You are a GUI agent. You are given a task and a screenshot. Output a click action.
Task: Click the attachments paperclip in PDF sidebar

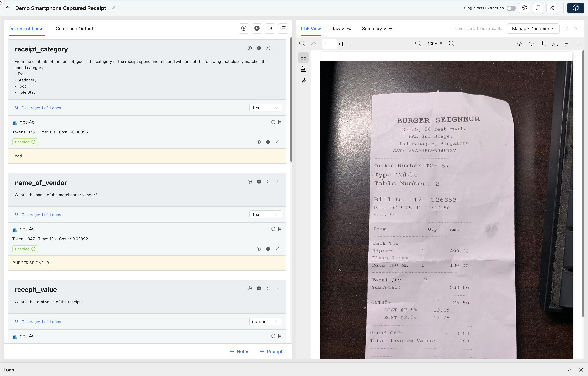click(x=303, y=81)
